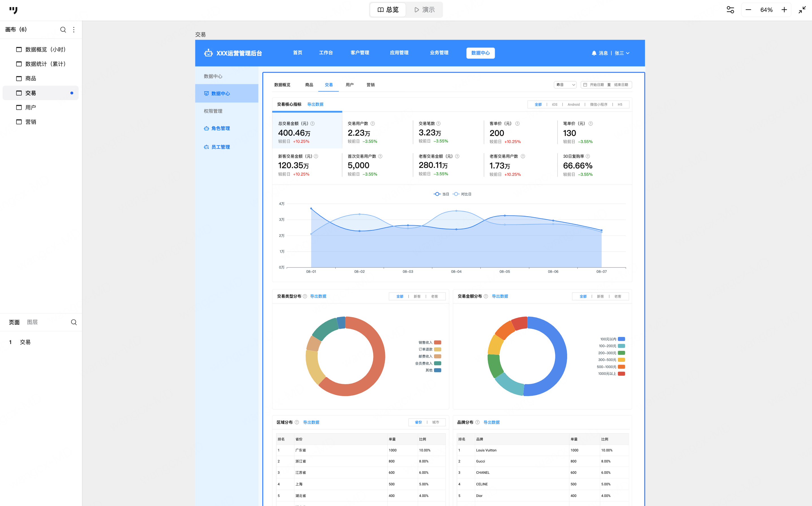The image size is (812, 506).
Task: Select 新客 filter in 交易类型分布
Action: (x=417, y=296)
